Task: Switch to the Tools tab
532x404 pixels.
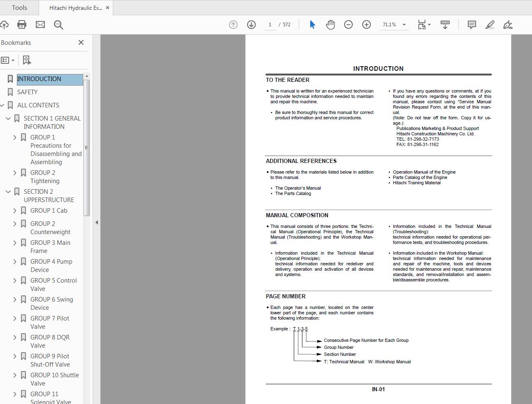Action: (x=19, y=7)
